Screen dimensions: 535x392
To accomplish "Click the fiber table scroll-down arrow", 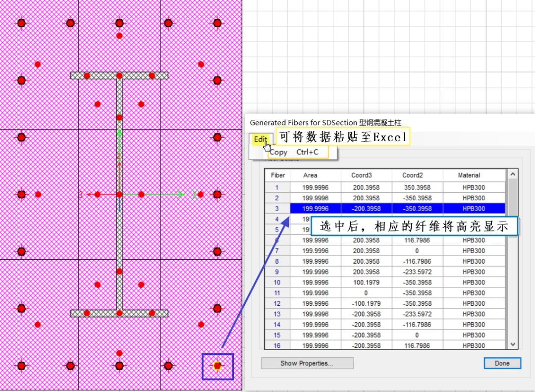I will point(513,344).
